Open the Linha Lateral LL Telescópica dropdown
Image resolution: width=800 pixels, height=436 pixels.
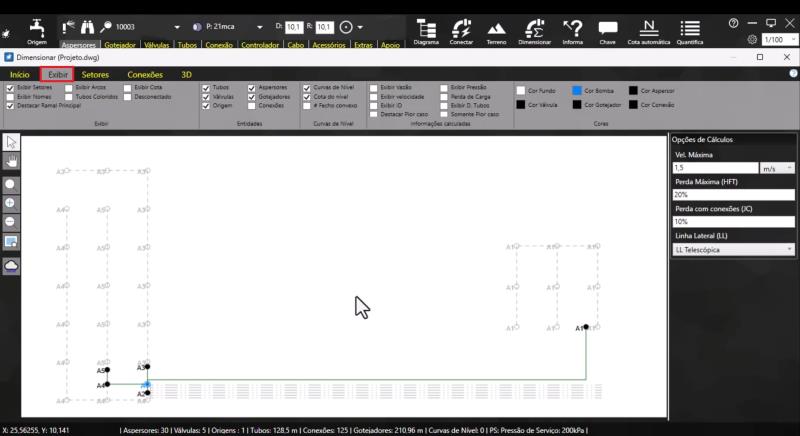[733, 249]
